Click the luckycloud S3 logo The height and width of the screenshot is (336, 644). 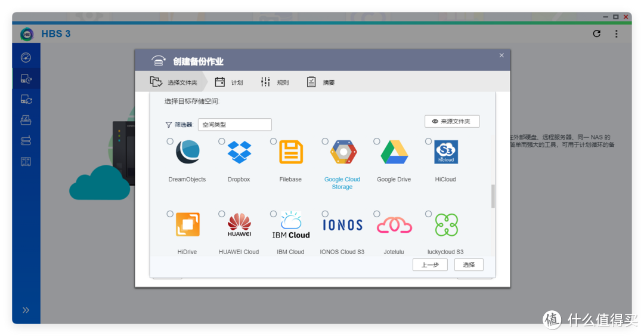point(447,225)
